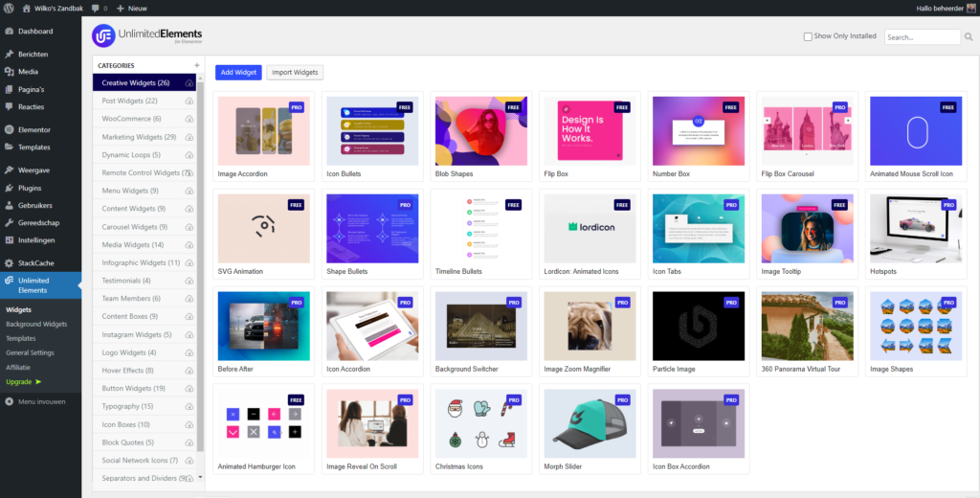The image size is (980, 498).
Task: Click cloud download icon for WooCommerce
Action: pos(189,119)
